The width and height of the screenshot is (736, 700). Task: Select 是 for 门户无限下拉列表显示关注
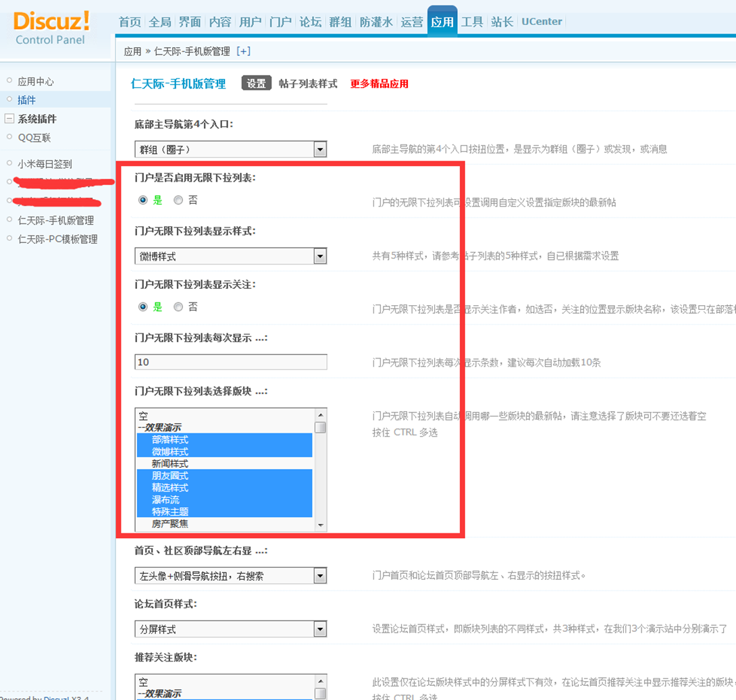[143, 307]
